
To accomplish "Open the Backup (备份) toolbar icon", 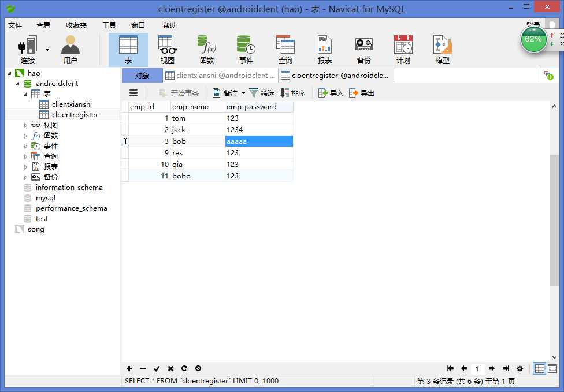I will pyautogui.click(x=363, y=50).
